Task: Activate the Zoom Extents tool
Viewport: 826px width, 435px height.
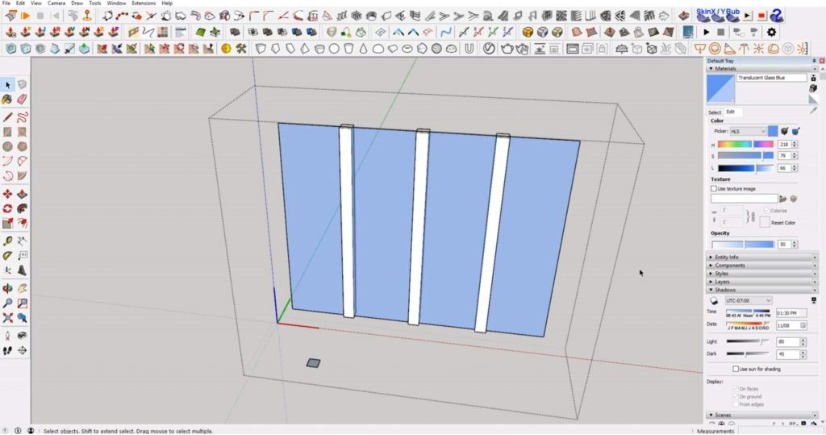Action: click(7, 318)
